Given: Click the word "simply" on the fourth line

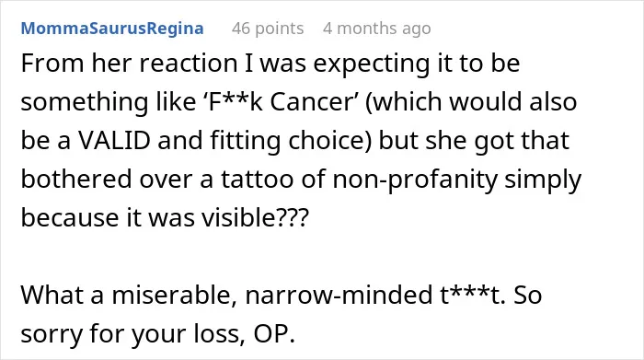Looking at the screenshot, I should click(543, 180).
